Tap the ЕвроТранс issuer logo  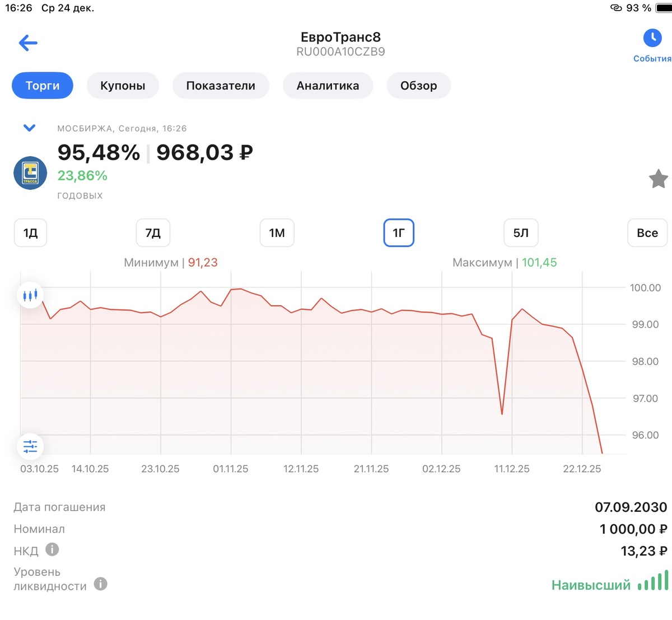click(30, 173)
